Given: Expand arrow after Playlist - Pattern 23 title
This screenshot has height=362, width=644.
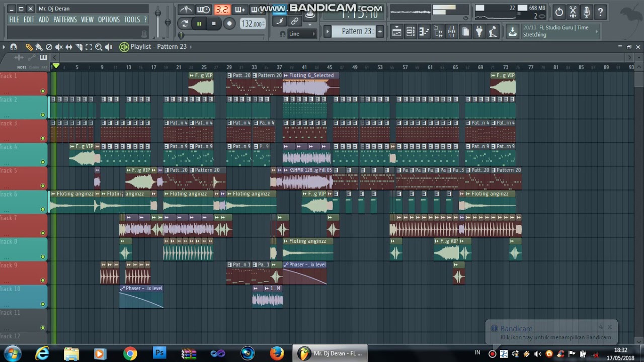Looking at the screenshot, I should (190, 47).
